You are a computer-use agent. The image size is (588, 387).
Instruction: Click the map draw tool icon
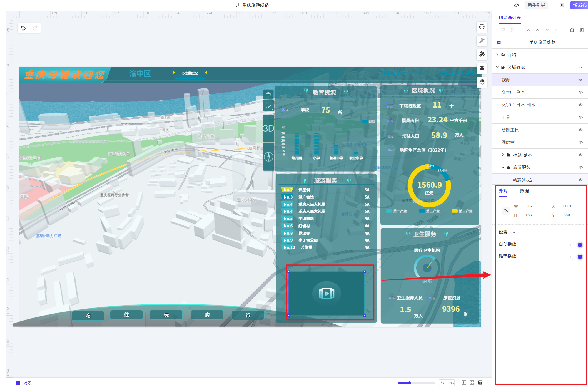tap(268, 106)
